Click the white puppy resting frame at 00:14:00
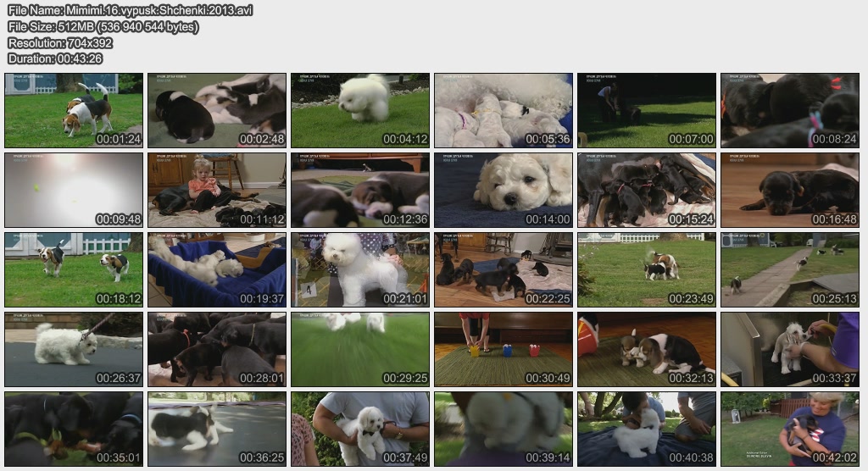Image resolution: width=868 pixels, height=471 pixels. tap(504, 190)
